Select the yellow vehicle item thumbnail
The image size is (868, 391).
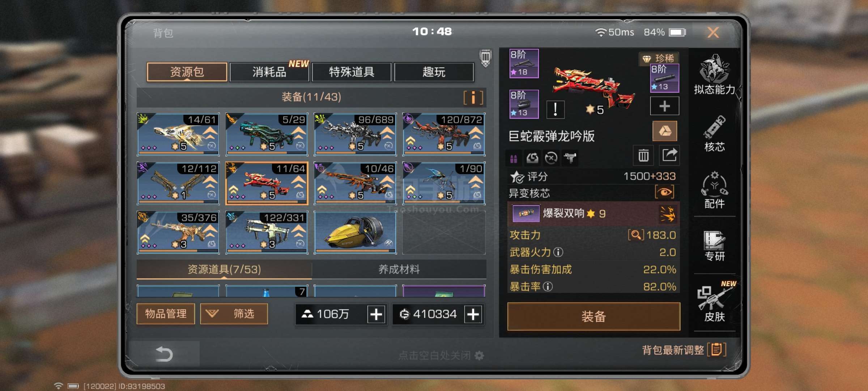(355, 232)
